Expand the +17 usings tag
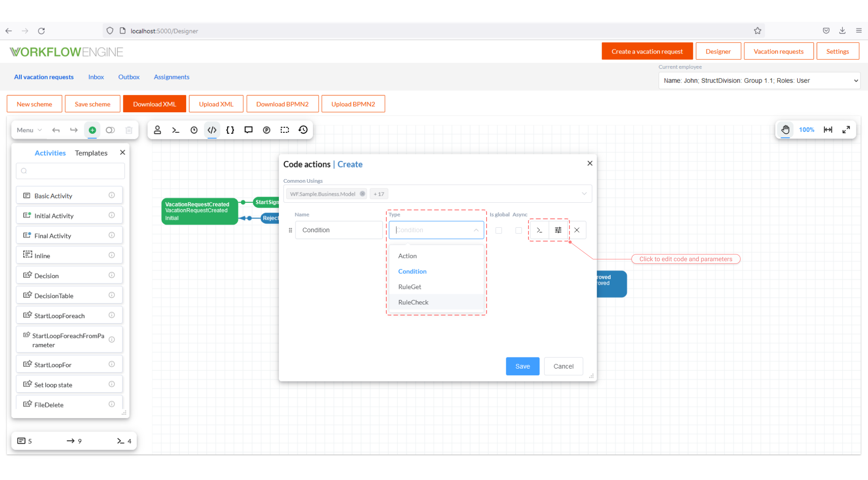 pos(379,194)
